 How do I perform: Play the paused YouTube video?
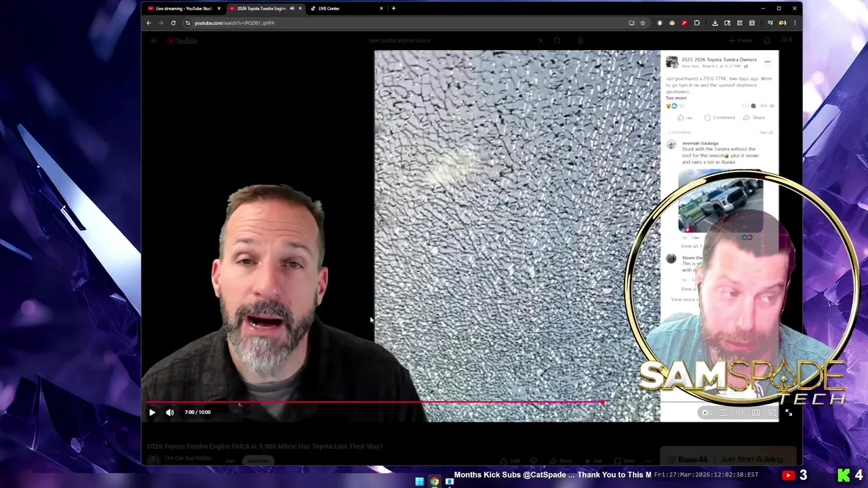pos(152,412)
